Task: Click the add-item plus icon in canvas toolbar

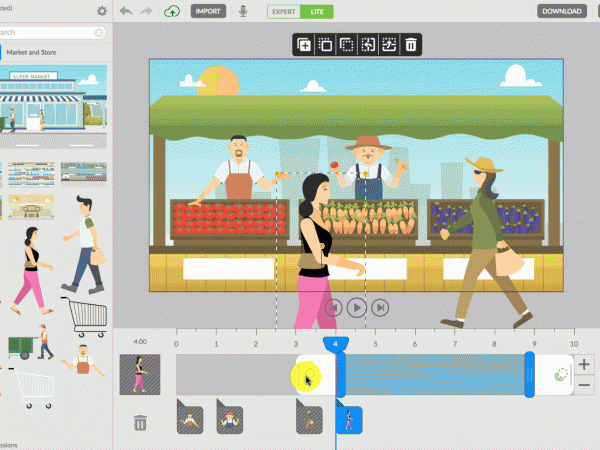Action: click(304, 44)
